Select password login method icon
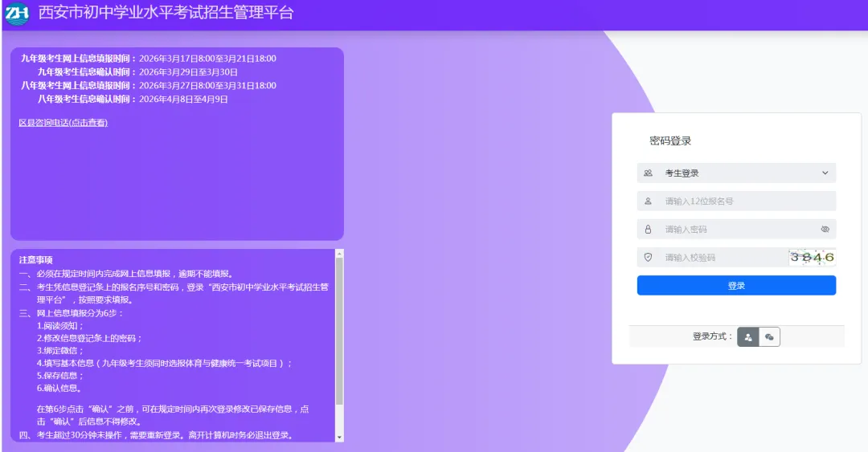Viewport: 868px width, 452px height. click(x=748, y=337)
